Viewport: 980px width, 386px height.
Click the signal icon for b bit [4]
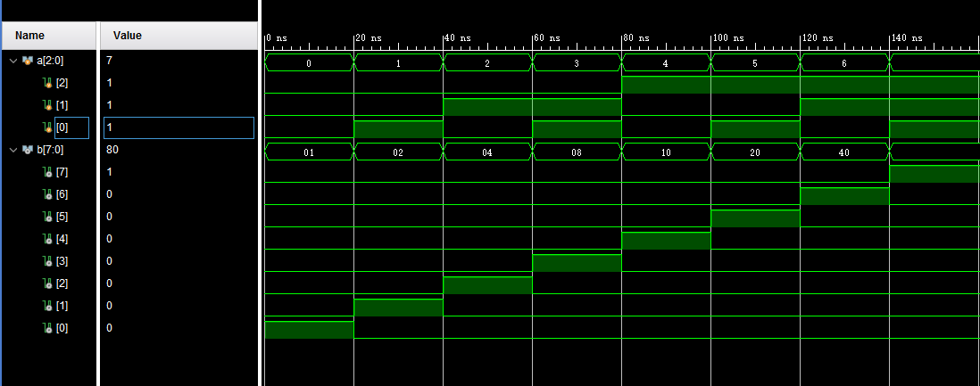(x=47, y=239)
